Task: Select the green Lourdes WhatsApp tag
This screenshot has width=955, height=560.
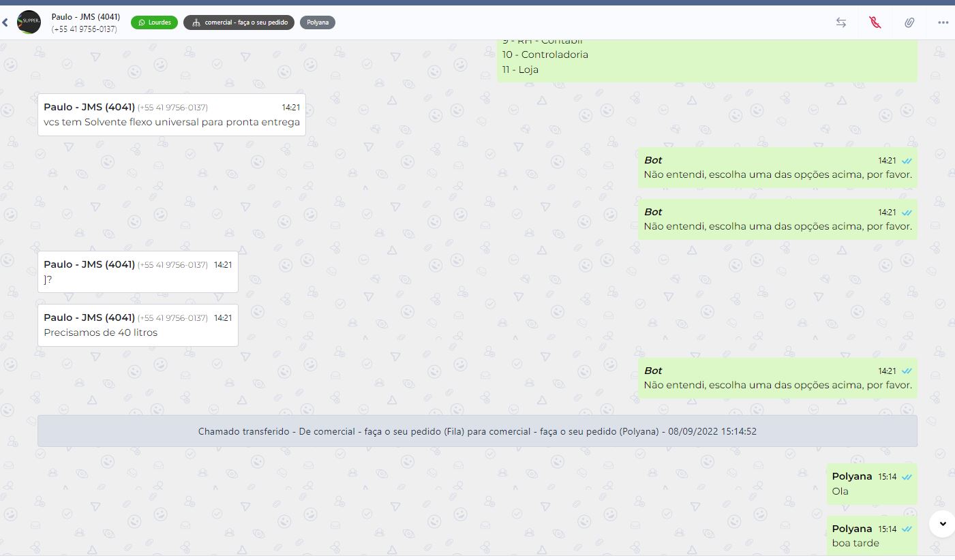Action: coord(154,22)
